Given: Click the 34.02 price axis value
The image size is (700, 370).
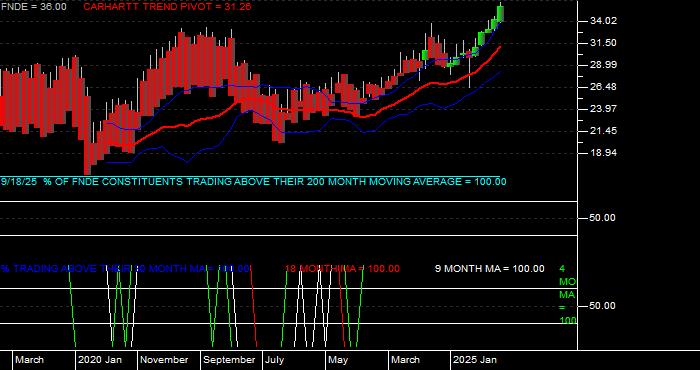Looking at the screenshot, I should point(604,21).
